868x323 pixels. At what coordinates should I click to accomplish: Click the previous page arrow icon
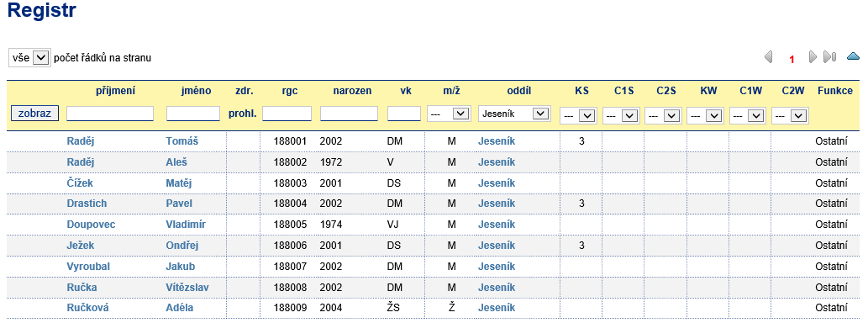[768, 57]
